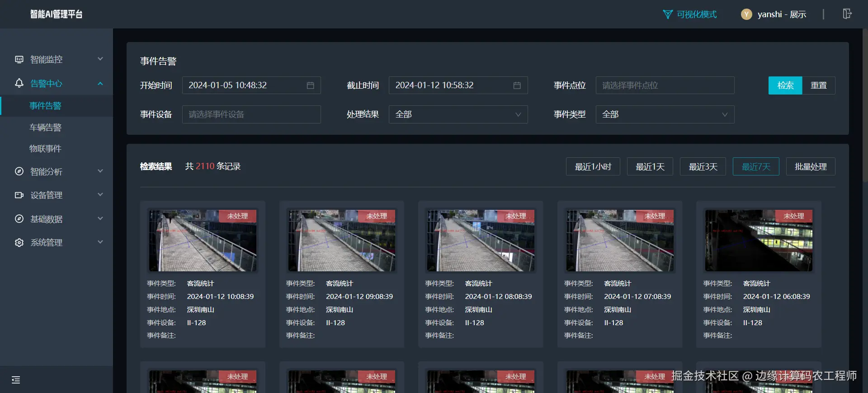This screenshot has height=393, width=868.
Task: Open event thumbnail dated 10:08:39
Action: point(203,241)
